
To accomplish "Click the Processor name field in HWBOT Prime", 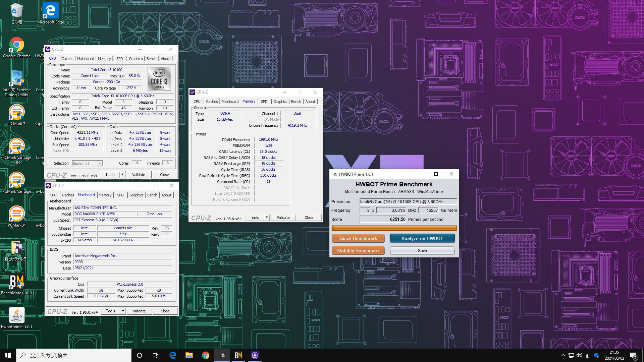I will 408,201.
